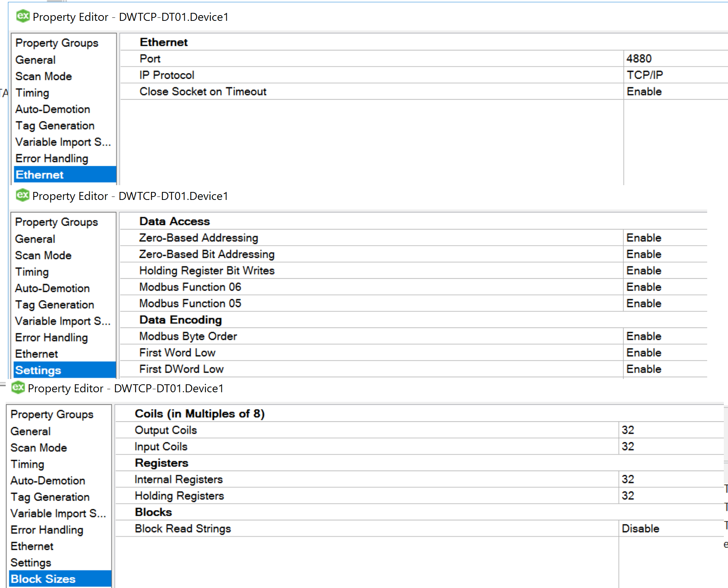Switch to the Ethernet group in the middle editor
This screenshot has height=588, width=728.
(36, 354)
